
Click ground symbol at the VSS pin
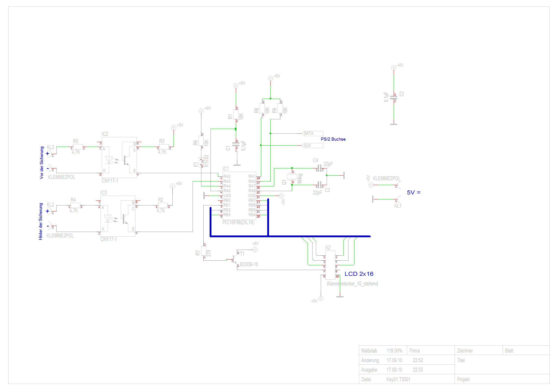tap(204, 196)
